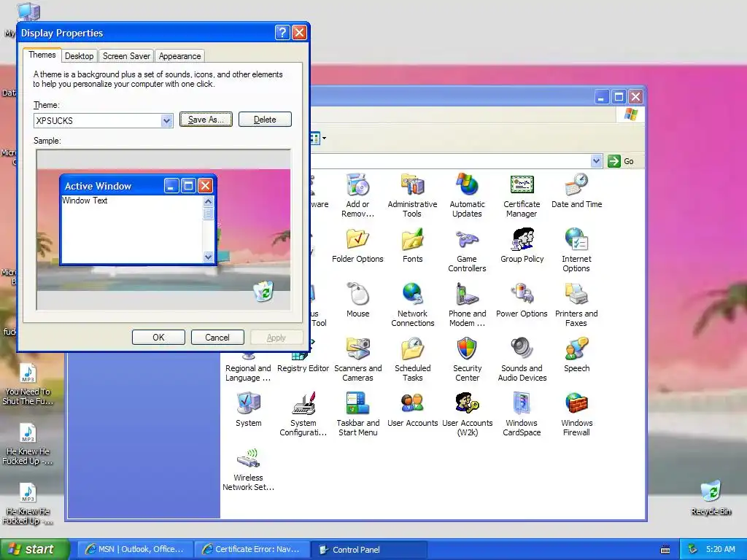Click Display Properties help question button

pos(282,32)
